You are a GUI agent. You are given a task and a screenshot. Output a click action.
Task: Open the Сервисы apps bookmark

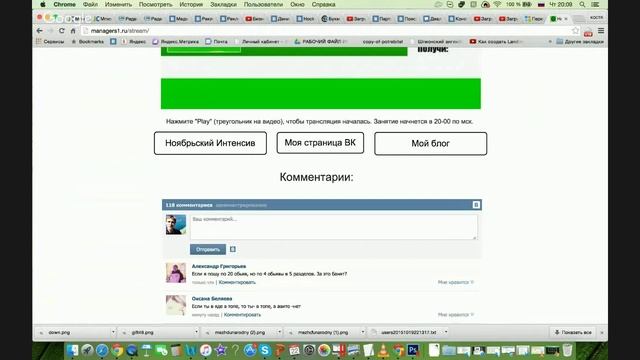50,42
